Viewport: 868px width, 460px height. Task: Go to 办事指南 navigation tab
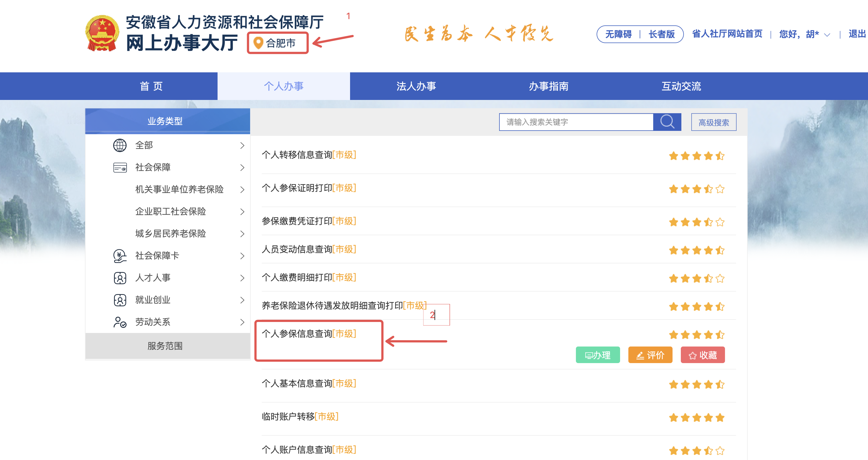(548, 86)
